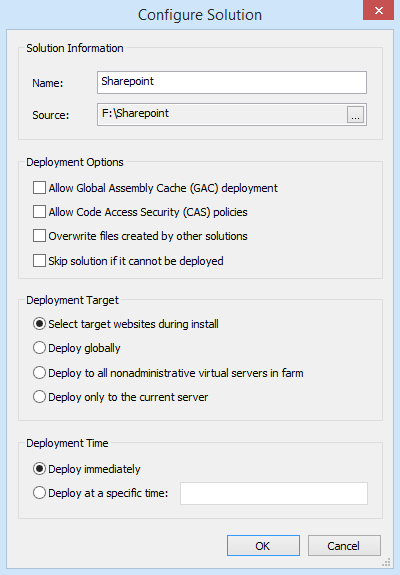Screen dimensions: 400x575
Task: Select target websites during install option
Action: coord(39,324)
